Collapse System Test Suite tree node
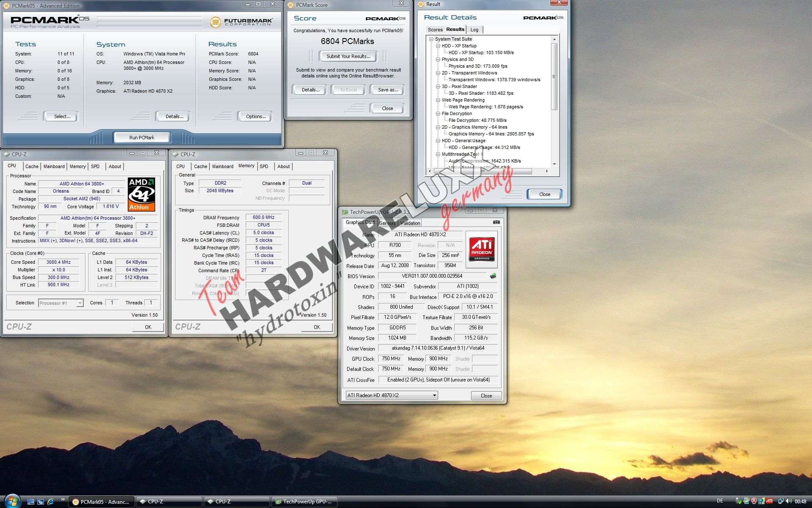Image resolution: width=812 pixels, height=508 pixels. click(431, 39)
